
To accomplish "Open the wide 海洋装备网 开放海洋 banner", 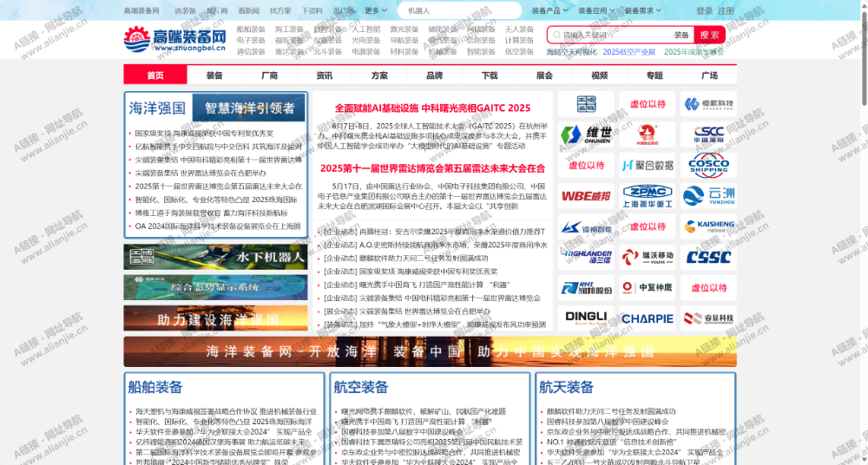I will click(431, 351).
